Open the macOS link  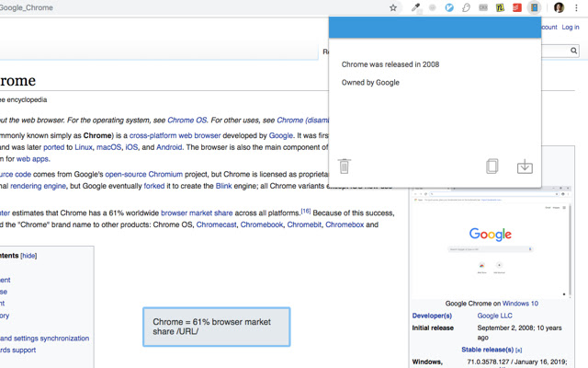click(108, 147)
